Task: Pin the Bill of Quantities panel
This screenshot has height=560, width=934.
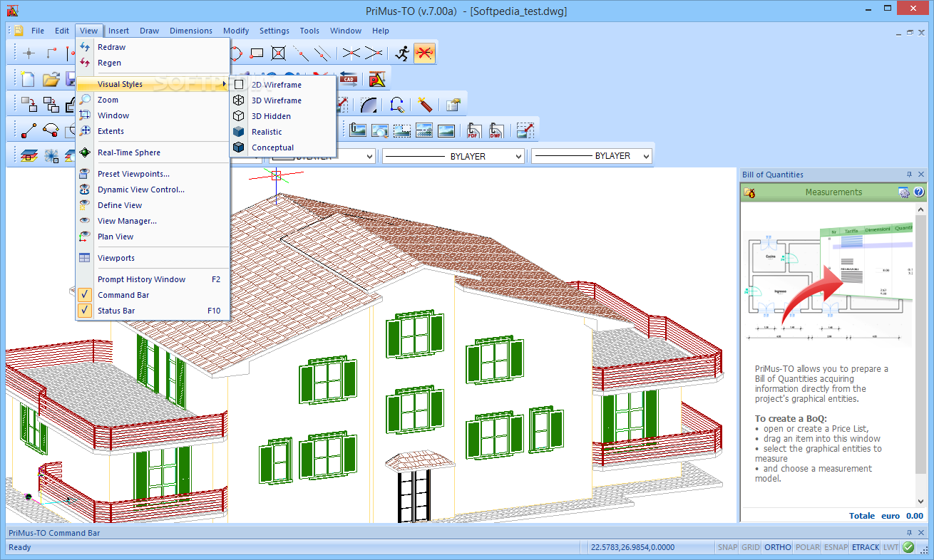Action: [909, 175]
